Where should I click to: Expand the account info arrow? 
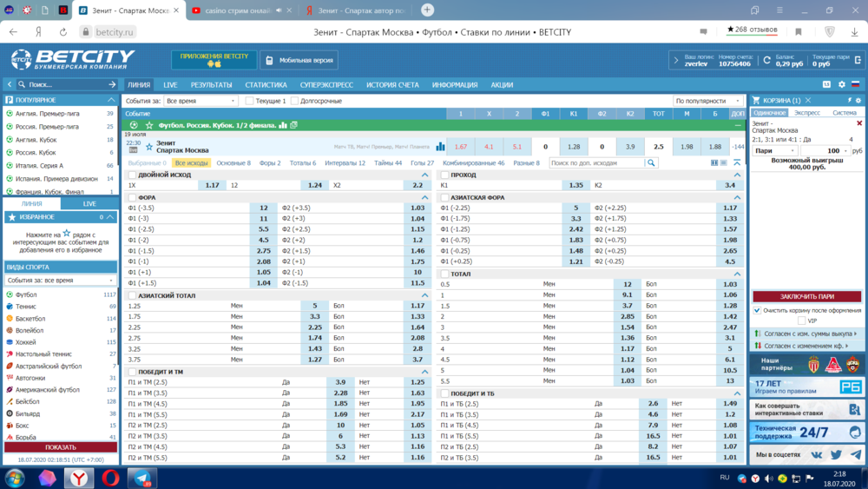click(x=675, y=60)
